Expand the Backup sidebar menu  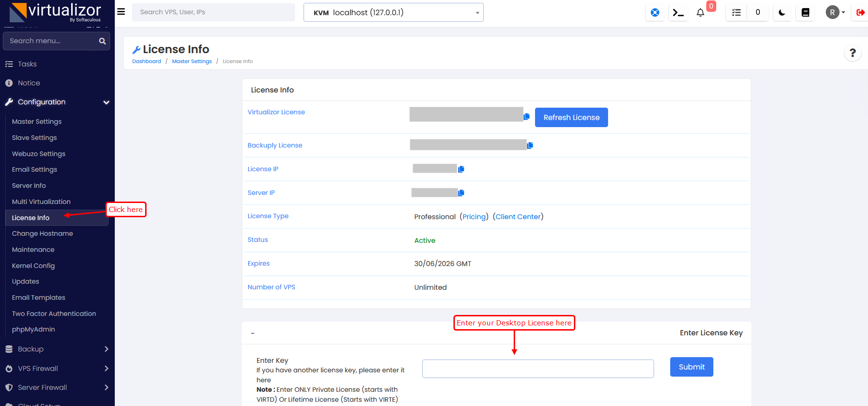pyautogui.click(x=57, y=349)
